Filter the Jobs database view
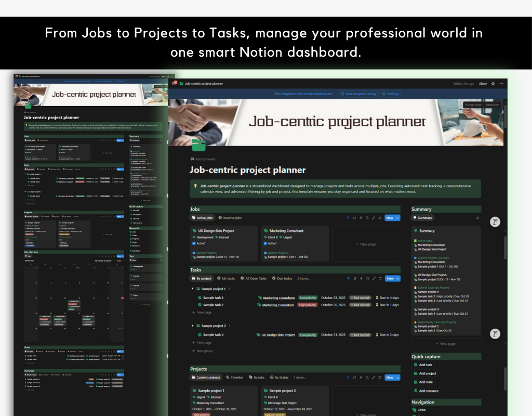 pos(348,218)
